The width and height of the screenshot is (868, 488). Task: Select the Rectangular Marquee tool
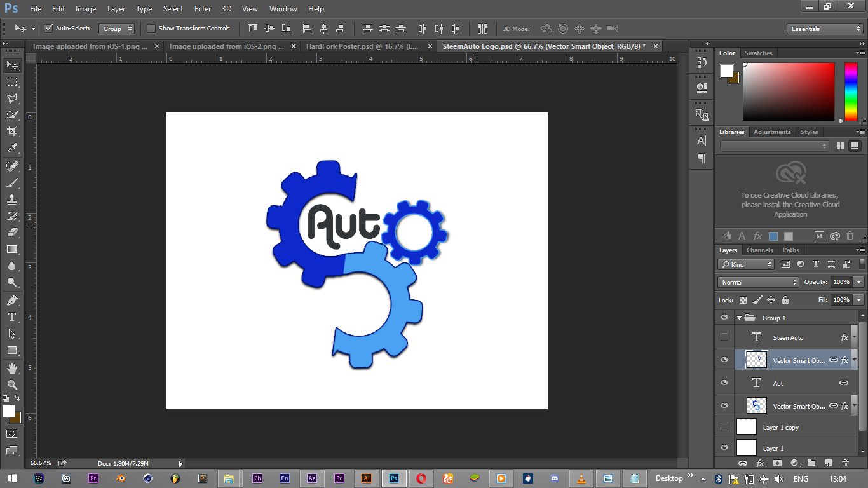coord(12,82)
